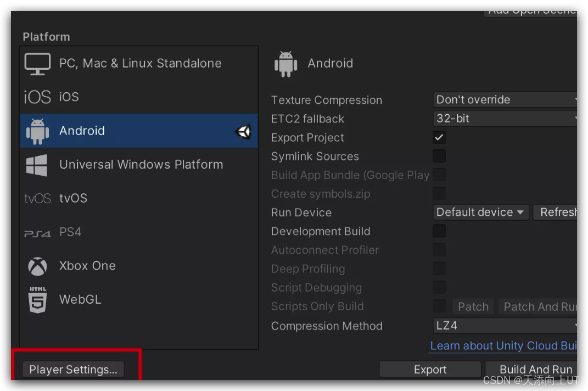This screenshot has height=391, width=588.
Task: Open the Run Device Default device dropdown
Action: (480, 213)
